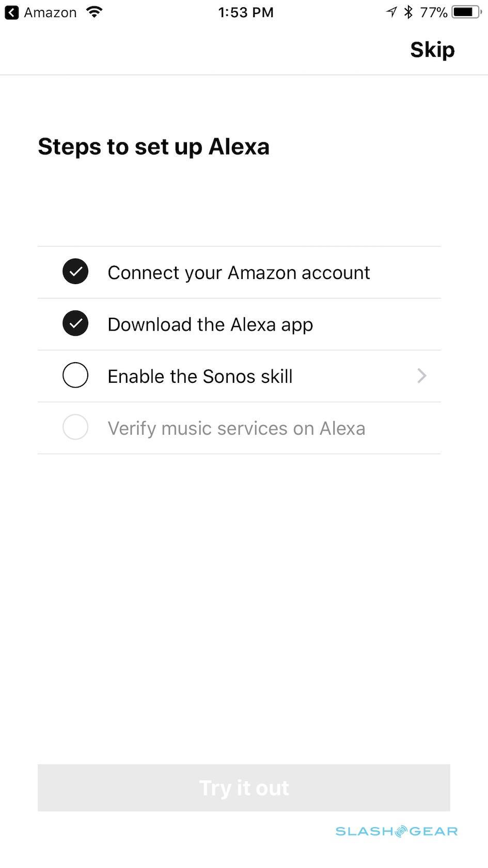This screenshot has width=488, height=868.
Task: Tap the 77% battery percentage text
Action: click(x=433, y=12)
